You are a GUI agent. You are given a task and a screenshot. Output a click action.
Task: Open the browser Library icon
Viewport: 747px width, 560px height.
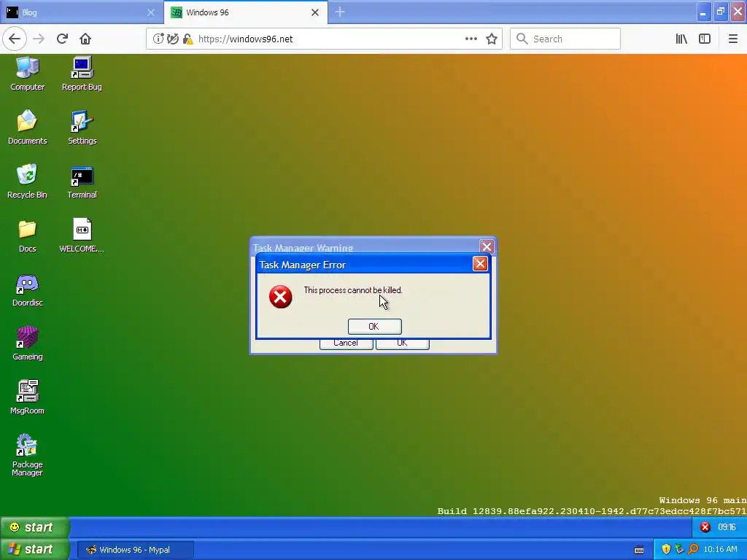681,39
